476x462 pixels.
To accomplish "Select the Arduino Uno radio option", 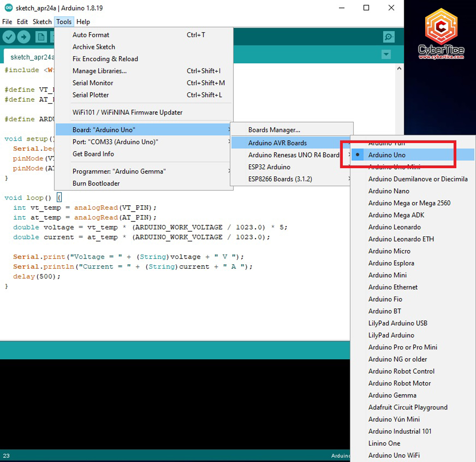I will pyautogui.click(x=387, y=155).
